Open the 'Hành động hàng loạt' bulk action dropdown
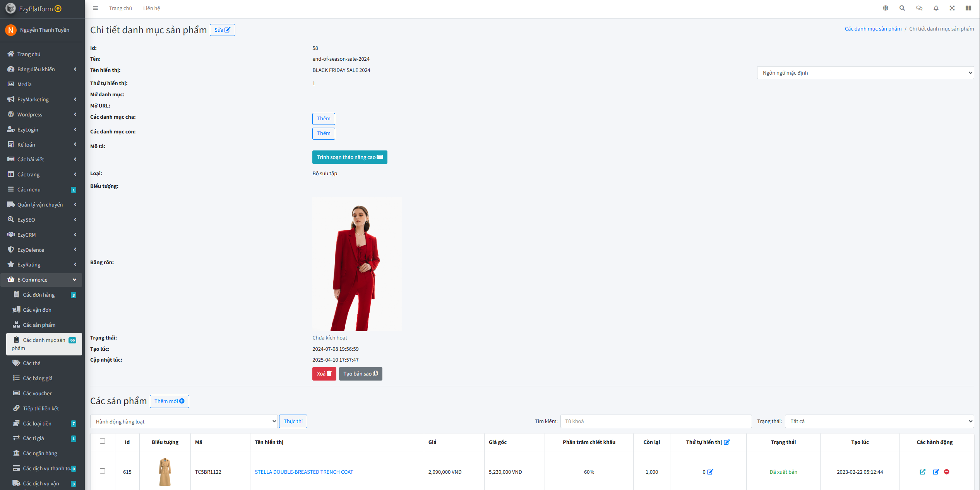Viewport: 980px width, 490px height. click(184, 422)
